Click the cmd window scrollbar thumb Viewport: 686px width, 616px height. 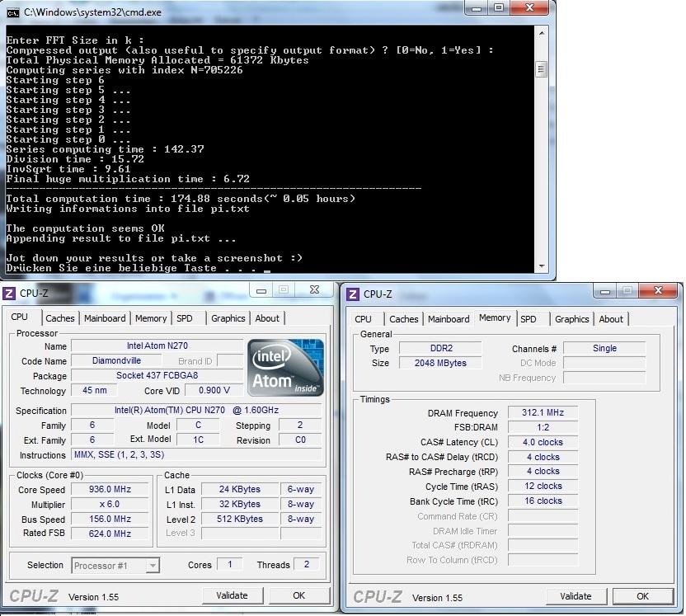(542, 69)
